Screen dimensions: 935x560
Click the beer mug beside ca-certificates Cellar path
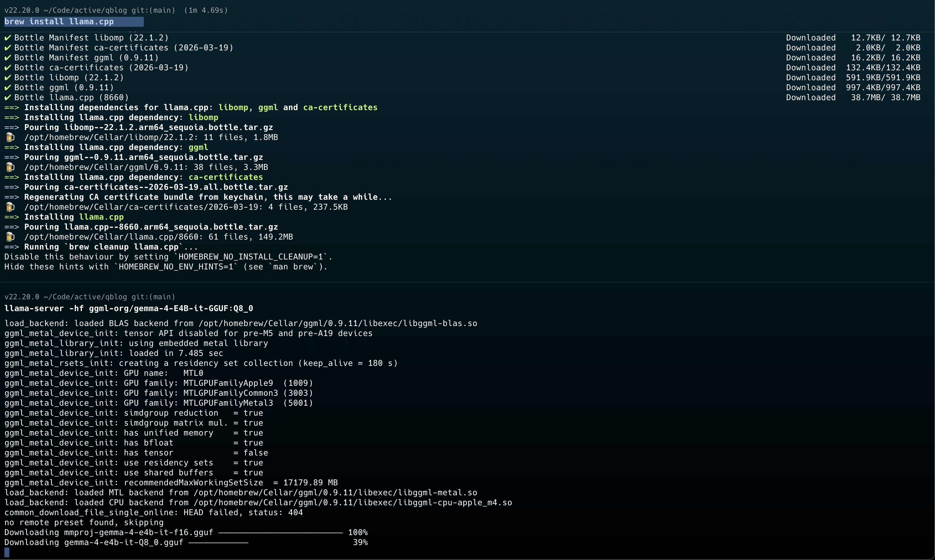point(10,207)
